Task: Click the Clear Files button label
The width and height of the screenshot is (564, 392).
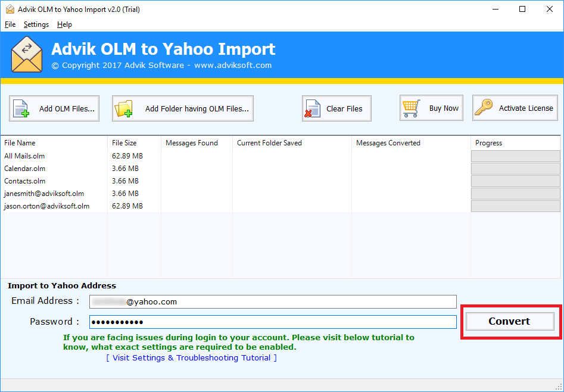Action: 344,108
